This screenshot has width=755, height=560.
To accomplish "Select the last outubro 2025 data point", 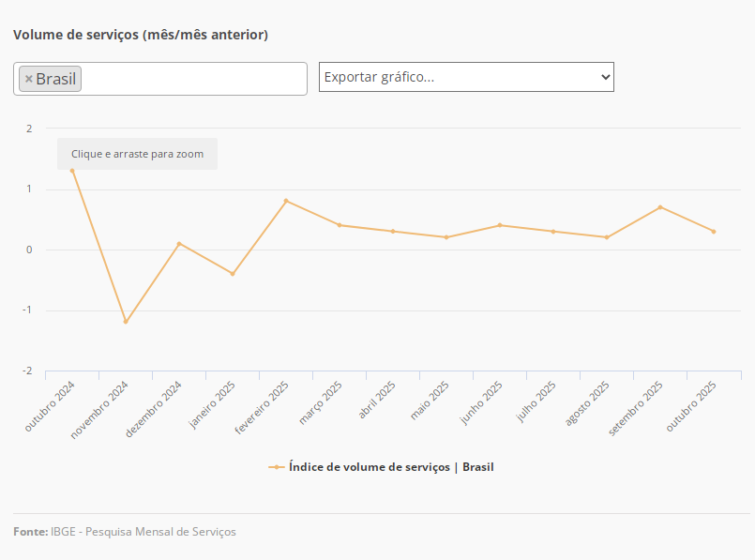I will [714, 232].
